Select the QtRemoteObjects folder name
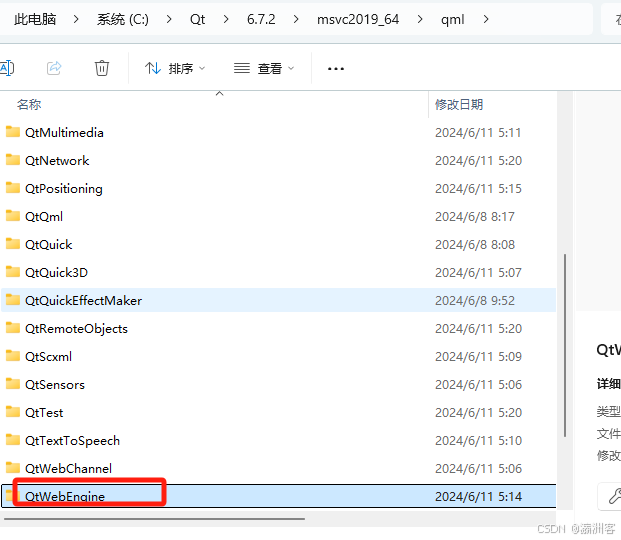This screenshot has width=621, height=540. (x=76, y=329)
